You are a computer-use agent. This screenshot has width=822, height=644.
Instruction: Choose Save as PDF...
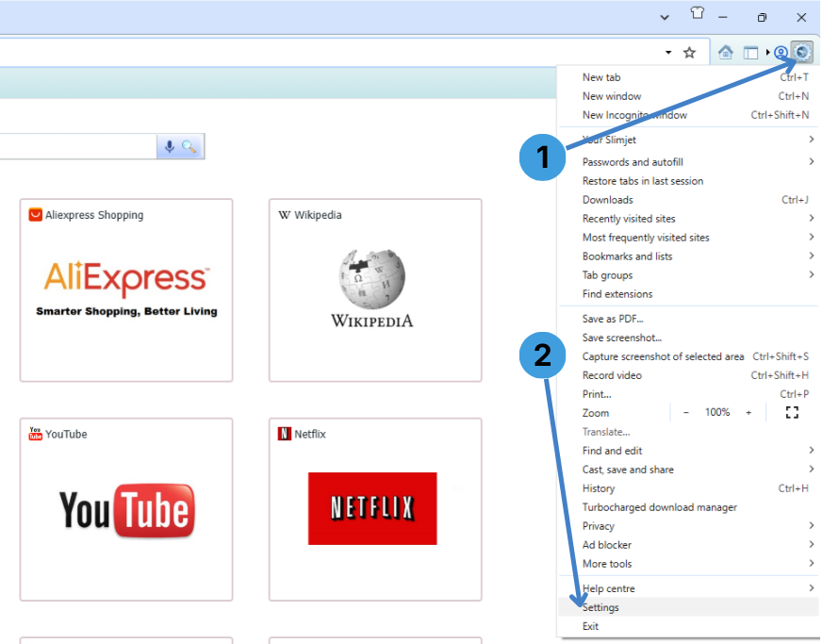coord(688,319)
